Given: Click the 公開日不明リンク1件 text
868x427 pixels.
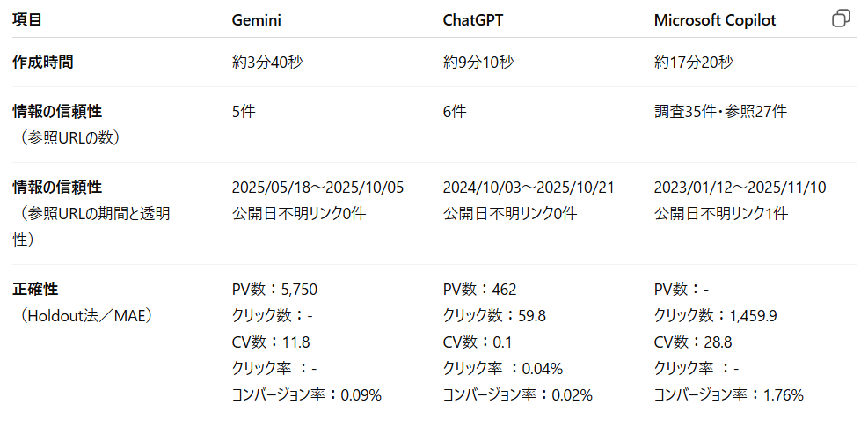Looking at the screenshot, I should [x=720, y=213].
